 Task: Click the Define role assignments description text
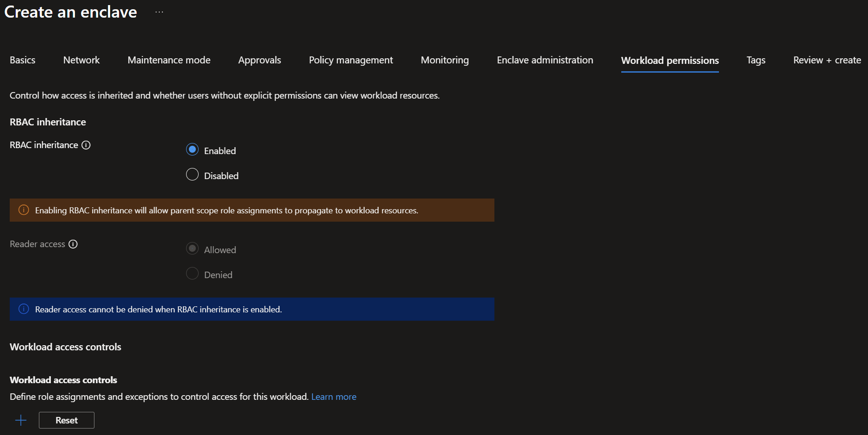[x=159, y=397]
